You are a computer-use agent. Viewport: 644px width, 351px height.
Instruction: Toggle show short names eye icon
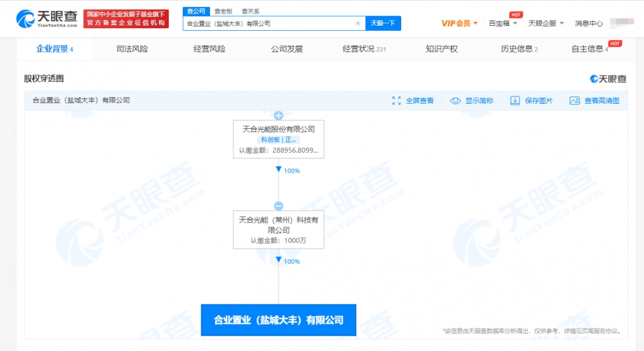[455, 100]
